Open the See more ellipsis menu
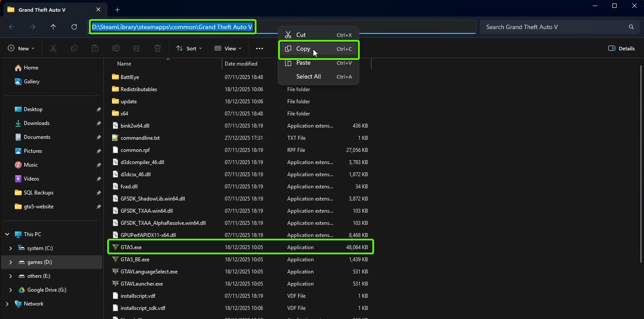The image size is (644, 319). point(260,49)
